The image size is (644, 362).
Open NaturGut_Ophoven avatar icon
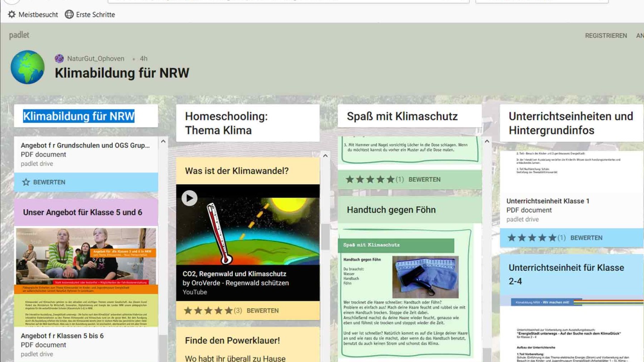coord(59,59)
